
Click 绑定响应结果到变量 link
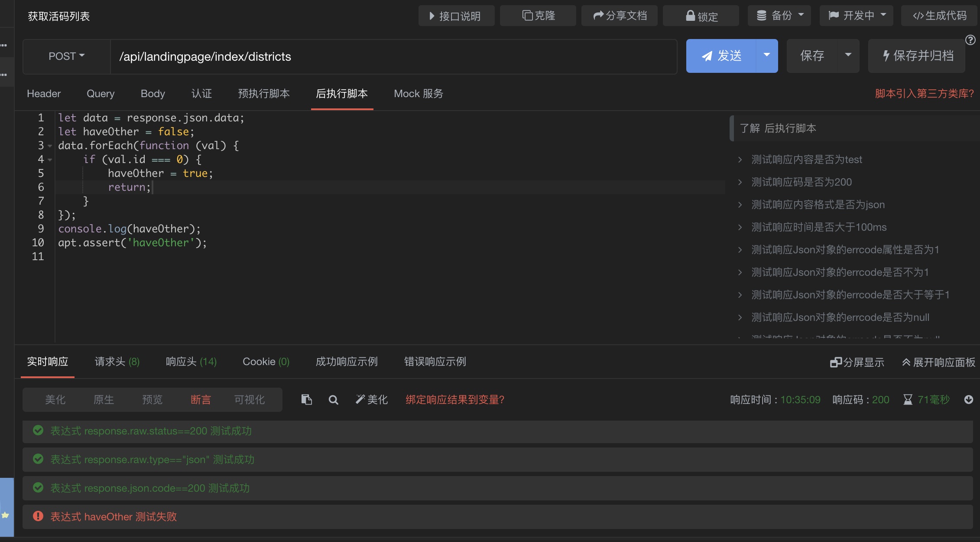tap(455, 399)
